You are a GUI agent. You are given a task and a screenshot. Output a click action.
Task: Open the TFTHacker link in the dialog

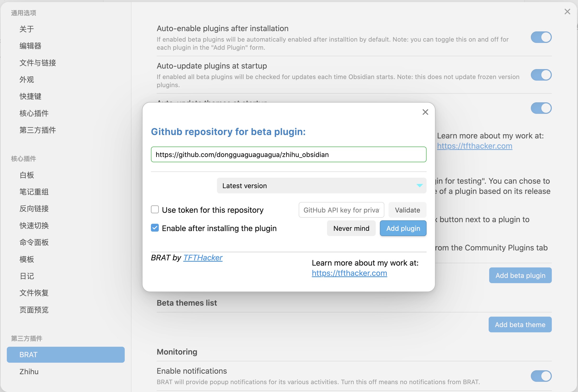tap(203, 257)
